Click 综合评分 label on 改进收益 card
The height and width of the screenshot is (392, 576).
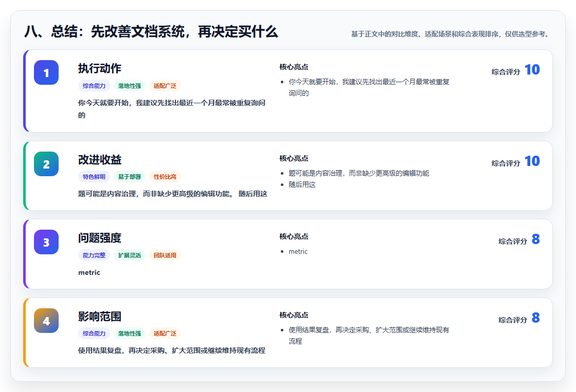coord(506,163)
